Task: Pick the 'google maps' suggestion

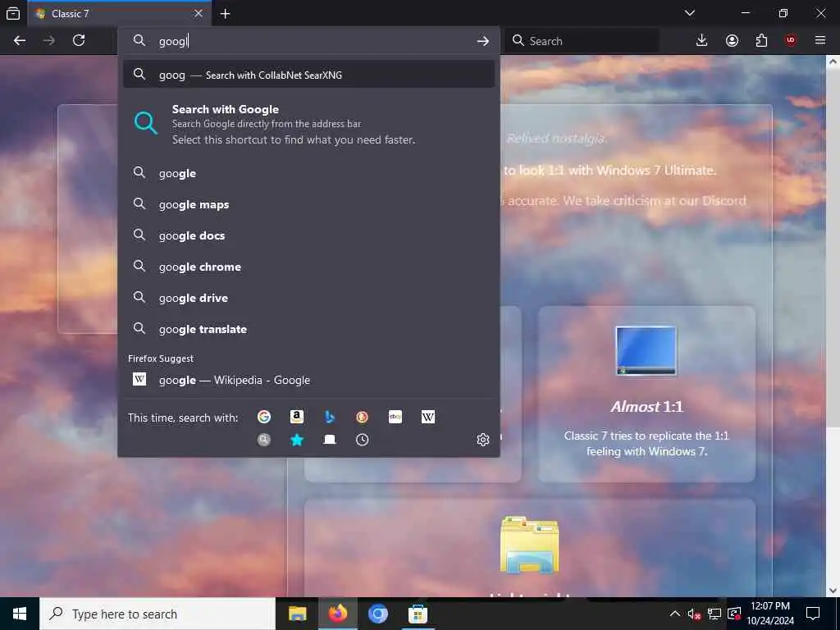Action: (x=308, y=204)
